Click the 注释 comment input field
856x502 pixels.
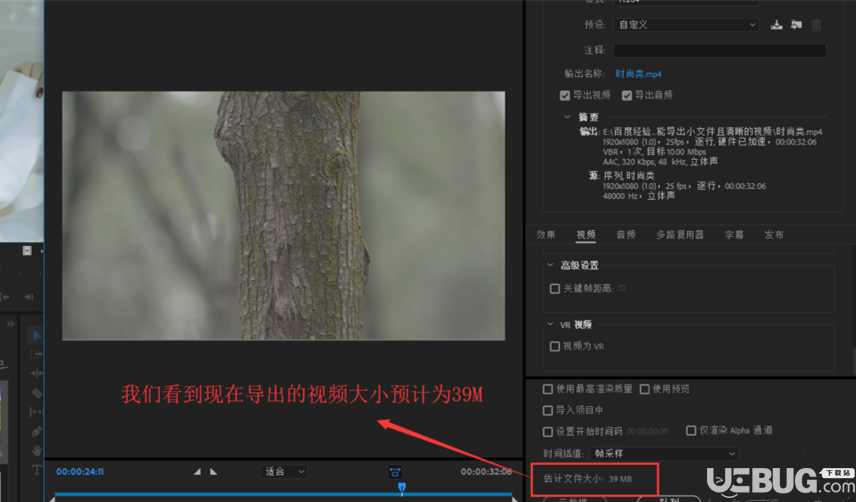point(720,50)
